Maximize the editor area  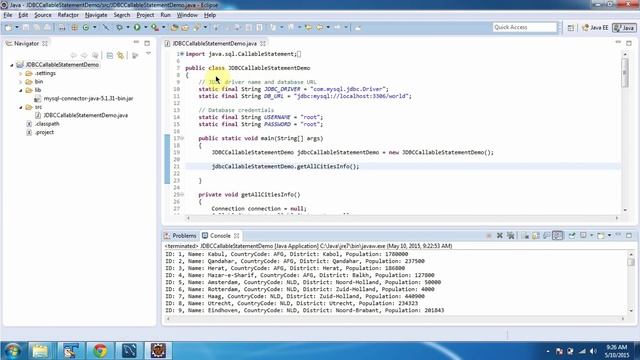point(629,43)
